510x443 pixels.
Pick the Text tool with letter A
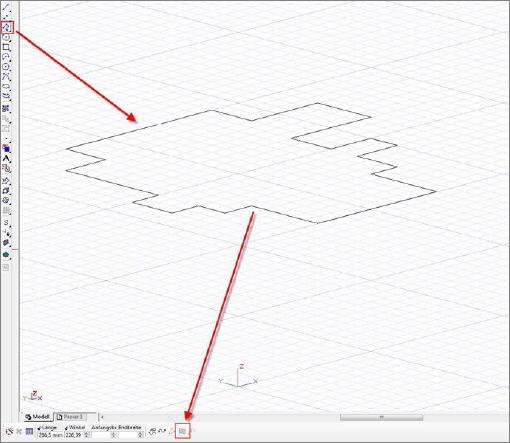click(6, 159)
